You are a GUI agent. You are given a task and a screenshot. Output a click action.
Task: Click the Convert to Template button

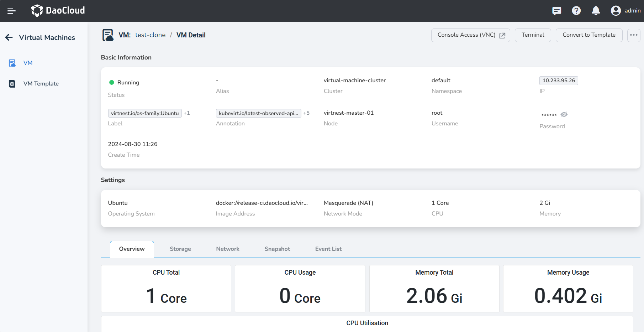point(589,35)
